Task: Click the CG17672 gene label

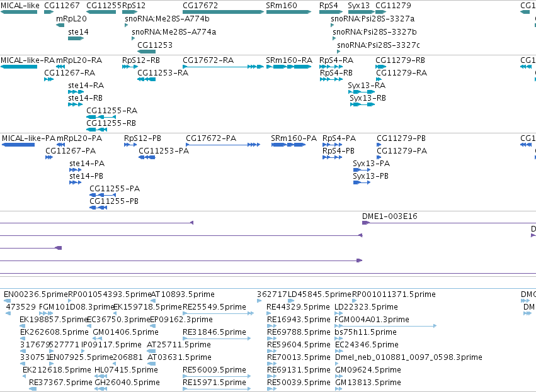Action: pos(200,6)
